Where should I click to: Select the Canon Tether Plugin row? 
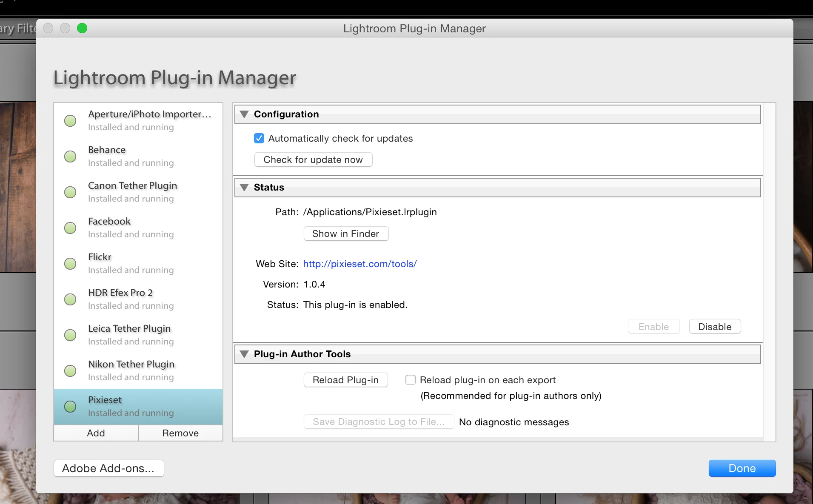coord(138,192)
